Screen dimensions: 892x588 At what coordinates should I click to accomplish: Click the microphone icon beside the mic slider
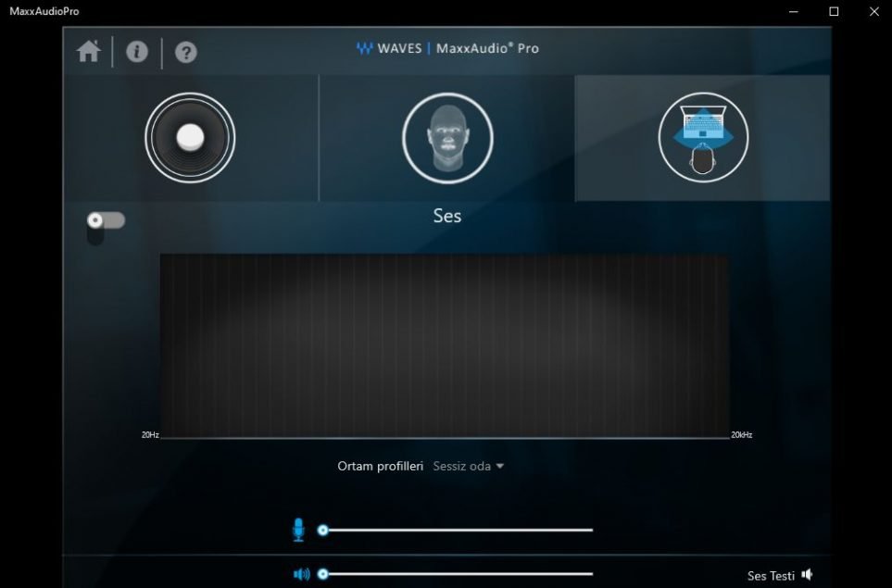[x=298, y=529]
